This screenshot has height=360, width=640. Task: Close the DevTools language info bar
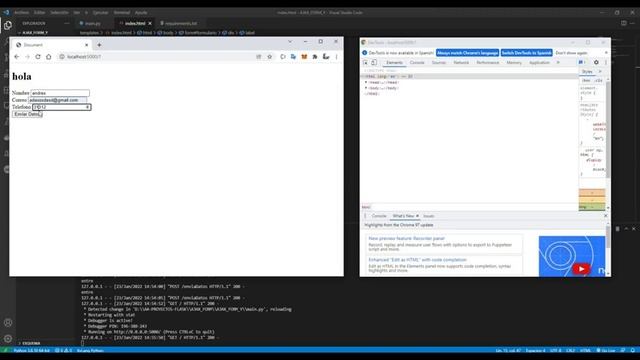(606, 53)
